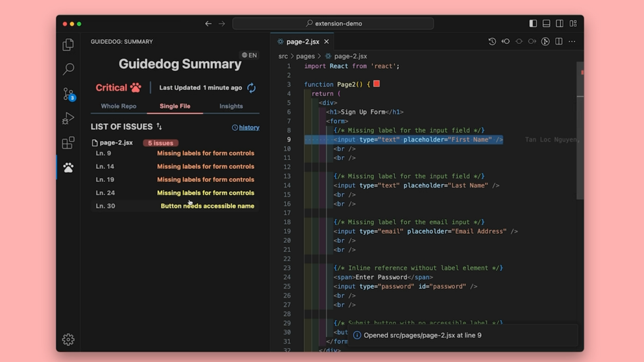Go to previous change in editor toolbar
This screenshot has width=644, height=362.
505,41
